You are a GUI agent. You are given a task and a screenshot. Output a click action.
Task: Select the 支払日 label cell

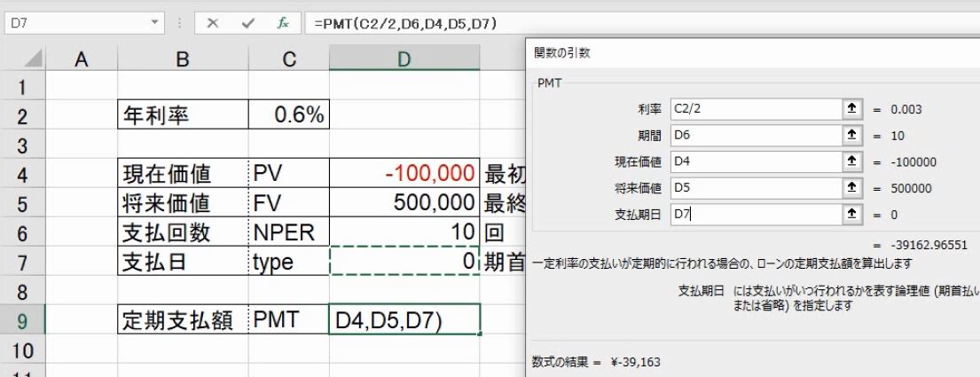click(183, 261)
